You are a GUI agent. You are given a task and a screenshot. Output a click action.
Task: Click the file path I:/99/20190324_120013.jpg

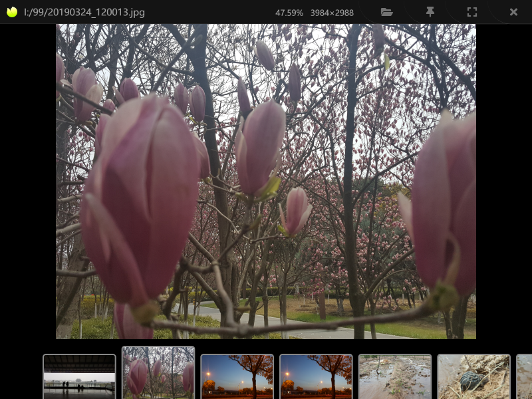[x=84, y=13]
